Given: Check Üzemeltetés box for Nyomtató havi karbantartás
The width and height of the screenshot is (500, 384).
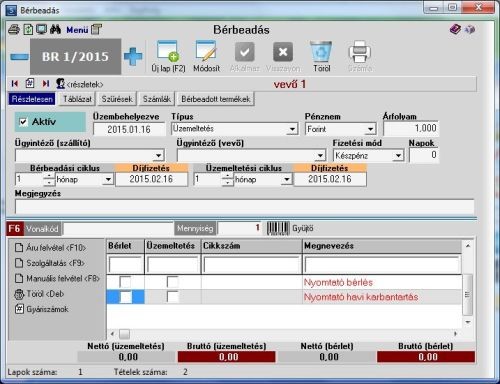Looking at the screenshot, I should click(x=173, y=297).
